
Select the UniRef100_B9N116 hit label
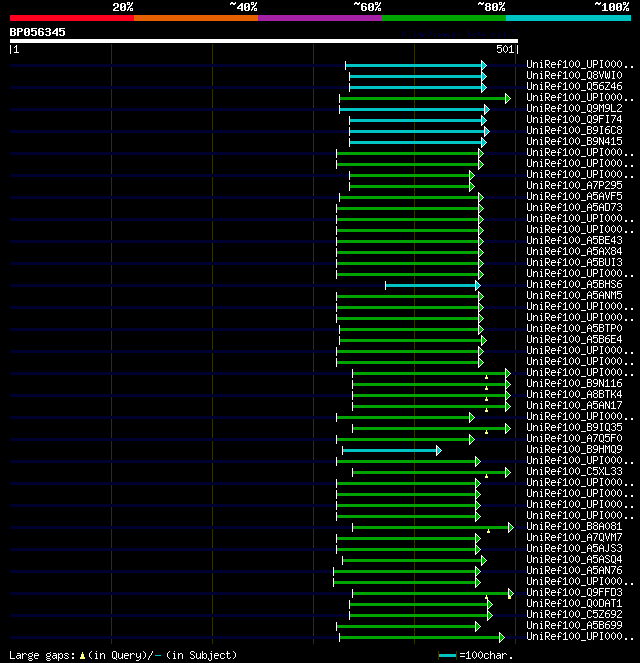574,383
